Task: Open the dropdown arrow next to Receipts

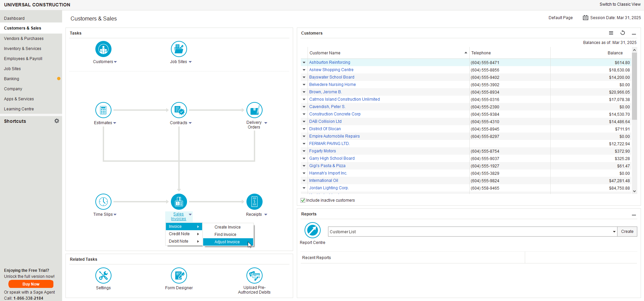Action: pos(266,215)
